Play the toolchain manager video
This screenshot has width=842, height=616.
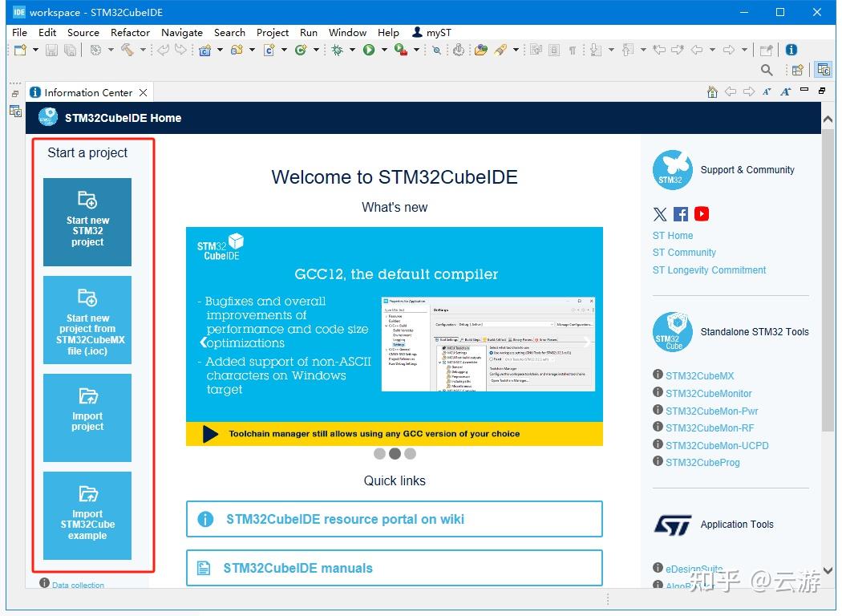point(210,434)
